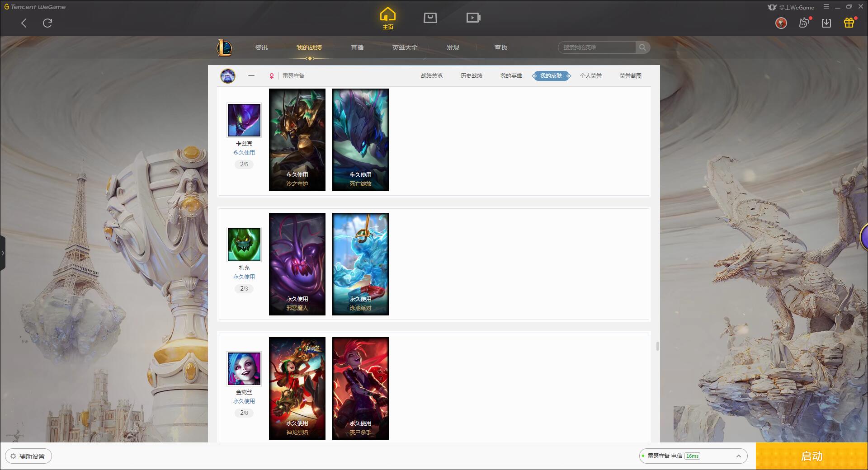
Task: Open the store bag icon
Action: pyautogui.click(x=430, y=18)
